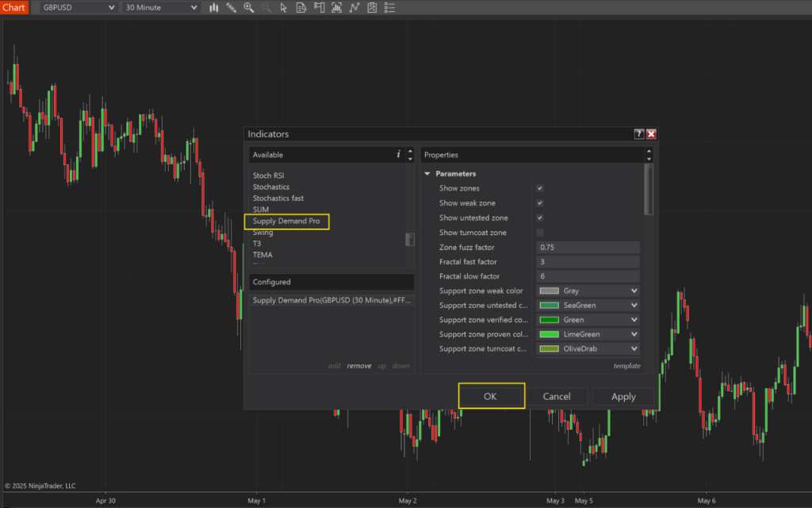The height and width of the screenshot is (508, 812).
Task: Click the Fractal fast factor field
Action: (x=588, y=262)
